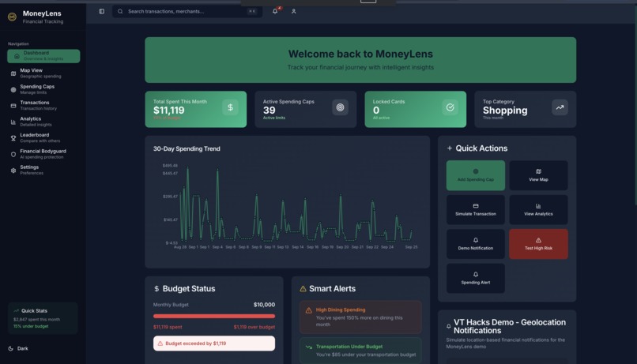Click the Total Spent This Month card
The image size is (637, 364).
tap(196, 109)
